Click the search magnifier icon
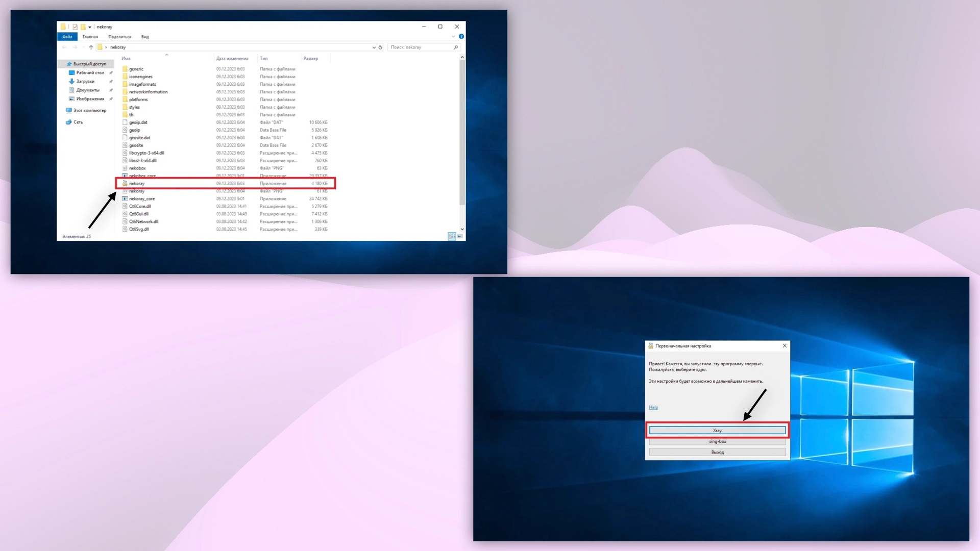980x551 pixels. click(x=456, y=47)
